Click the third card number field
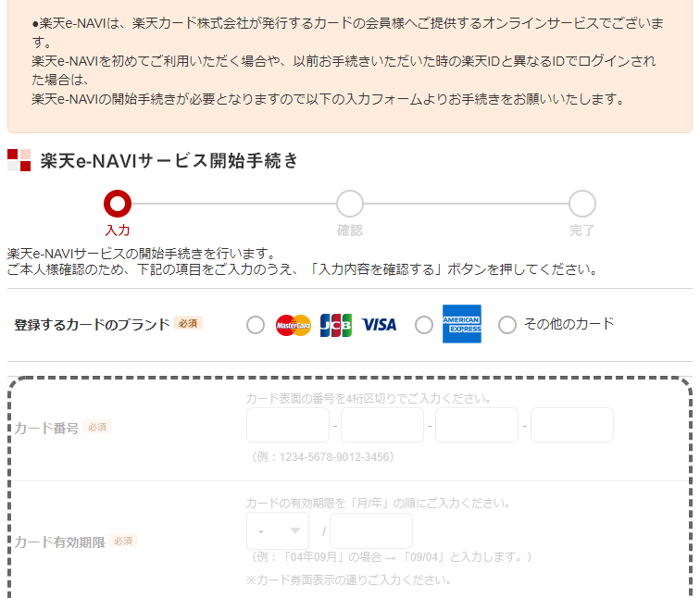The image size is (700, 598). (x=477, y=425)
